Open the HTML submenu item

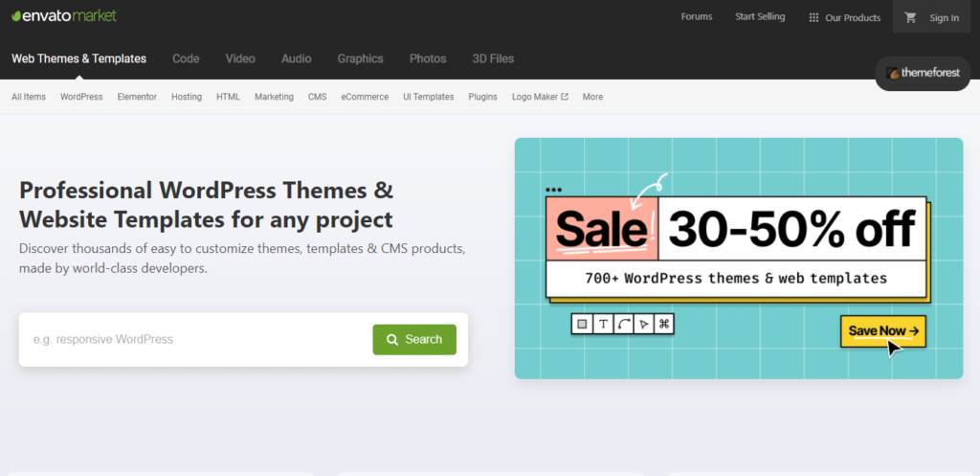(228, 97)
